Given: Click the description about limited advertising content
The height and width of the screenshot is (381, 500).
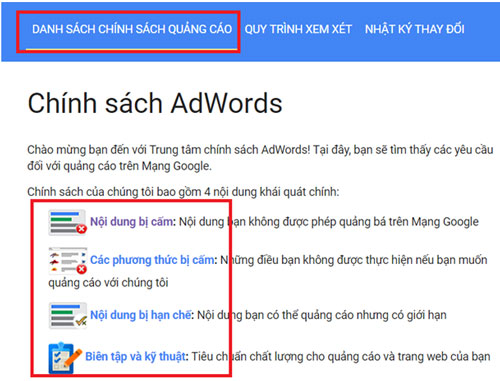Looking at the screenshot, I should (322, 315).
